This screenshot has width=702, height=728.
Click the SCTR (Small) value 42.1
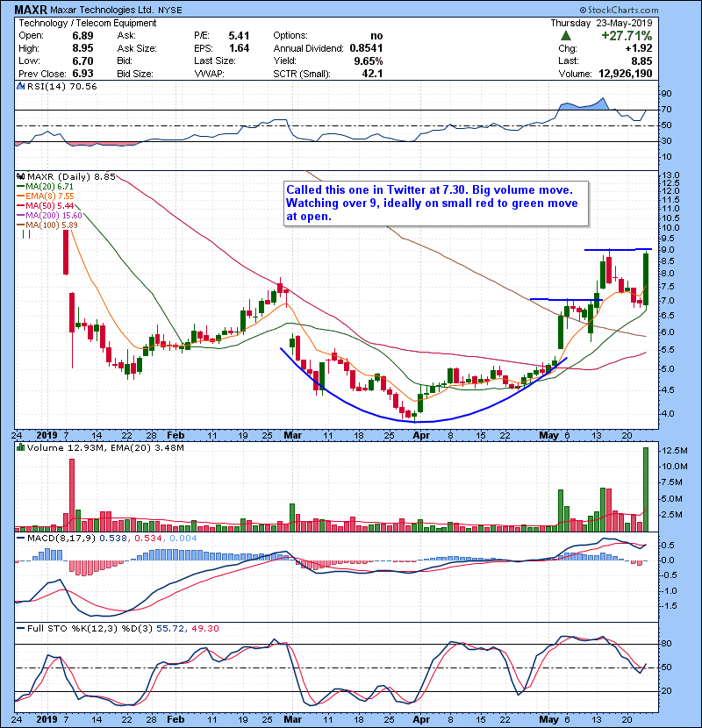point(373,74)
